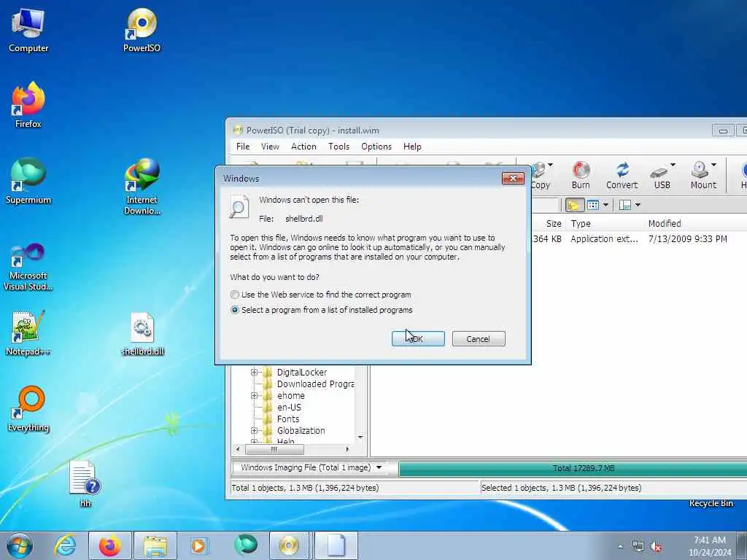
Task: Click the USB toolbar icon in PowerISO
Action: [x=659, y=175]
